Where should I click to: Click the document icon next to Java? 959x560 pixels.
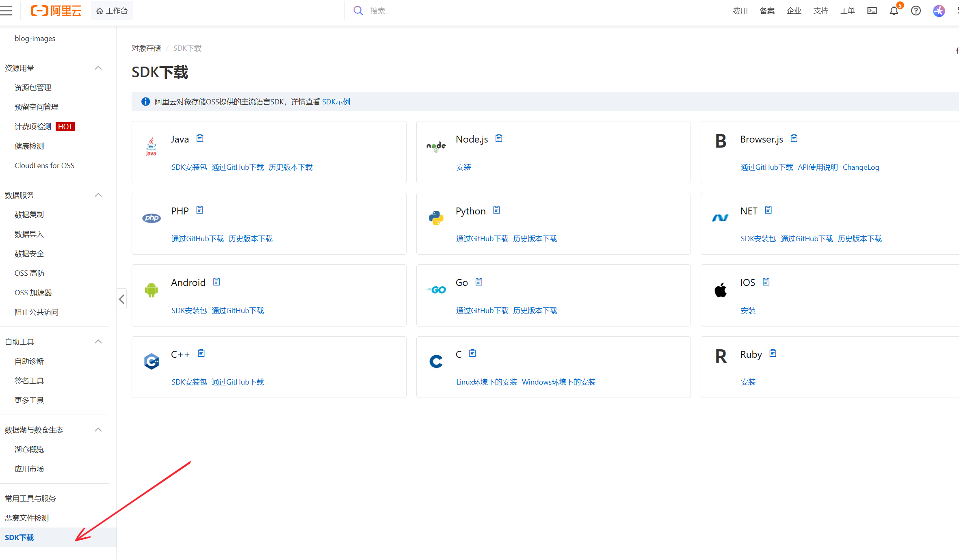[x=200, y=139]
